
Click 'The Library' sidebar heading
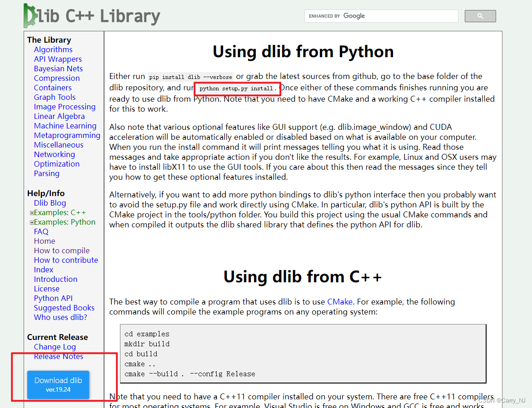click(49, 39)
